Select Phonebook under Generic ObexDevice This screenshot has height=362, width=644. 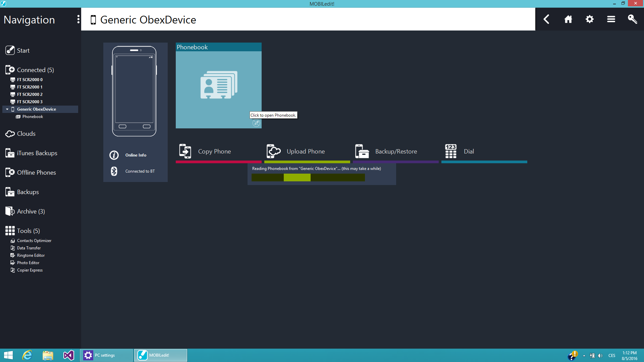[x=33, y=117]
